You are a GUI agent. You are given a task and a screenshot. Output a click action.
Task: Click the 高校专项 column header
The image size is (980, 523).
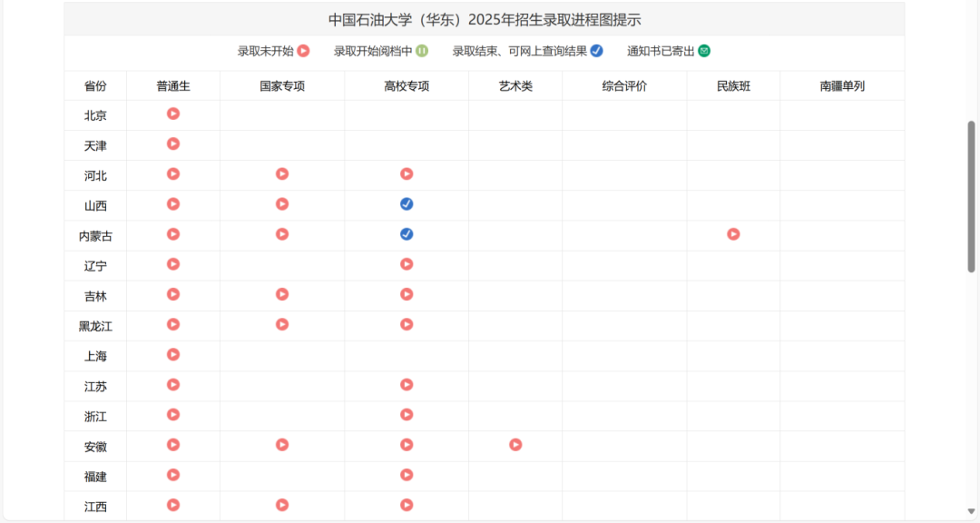[407, 84]
